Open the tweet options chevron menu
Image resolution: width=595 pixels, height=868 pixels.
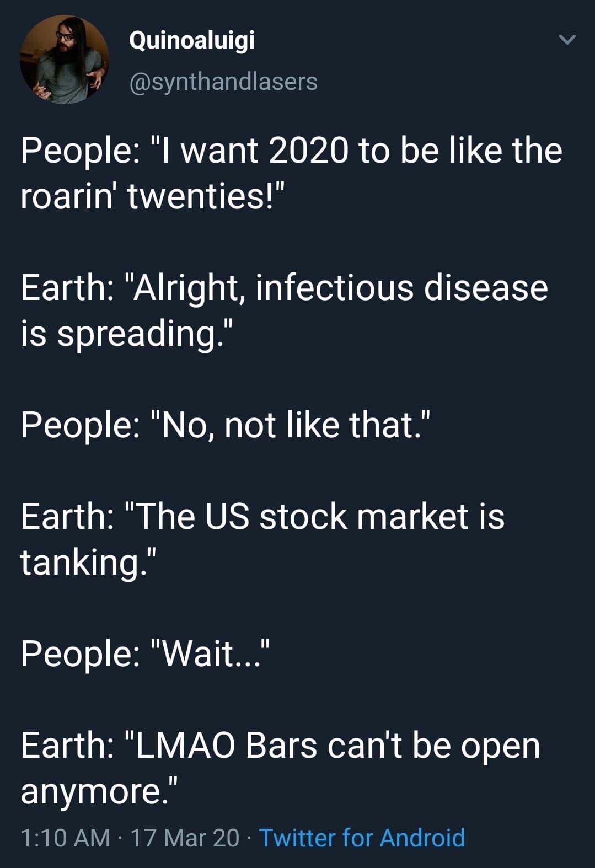click(567, 40)
